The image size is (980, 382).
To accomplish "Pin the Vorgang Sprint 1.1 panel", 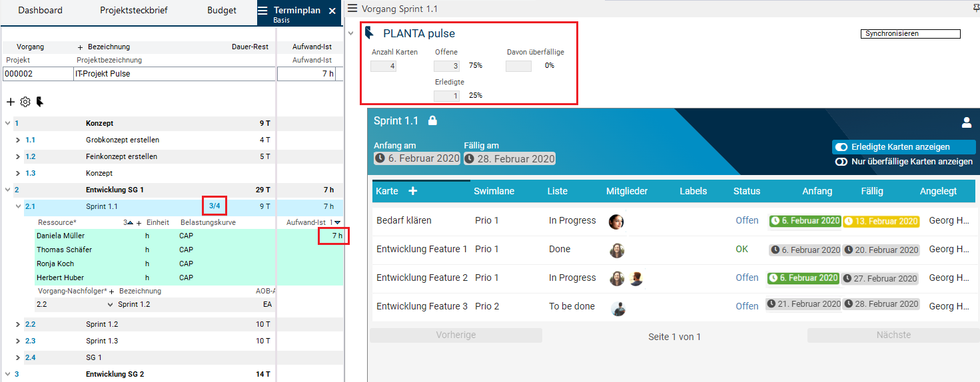I will 976,8.
